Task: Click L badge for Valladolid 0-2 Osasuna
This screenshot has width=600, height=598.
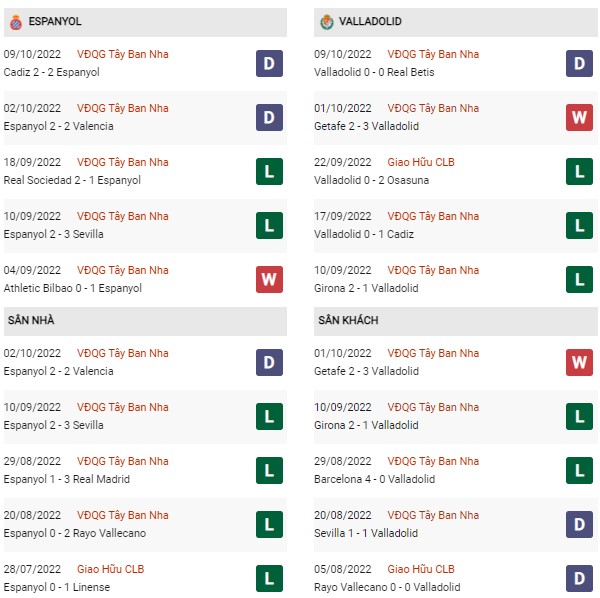Action: [579, 171]
